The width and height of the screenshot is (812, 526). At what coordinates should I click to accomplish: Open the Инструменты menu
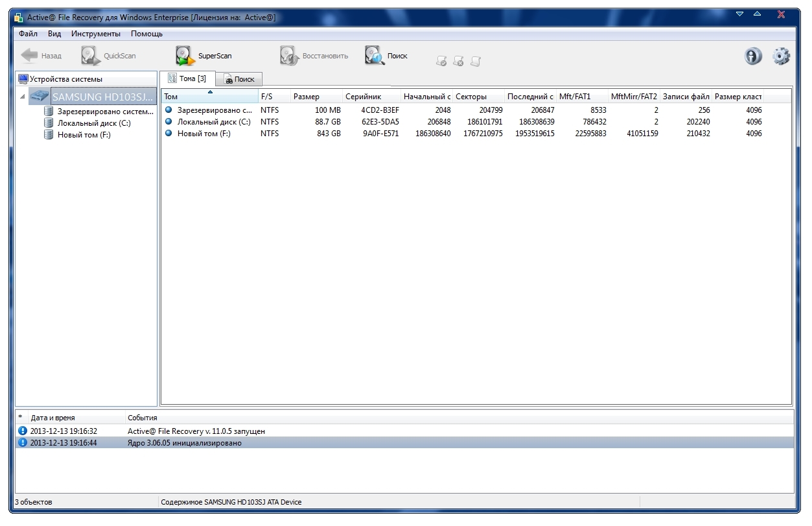click(96, 34)
